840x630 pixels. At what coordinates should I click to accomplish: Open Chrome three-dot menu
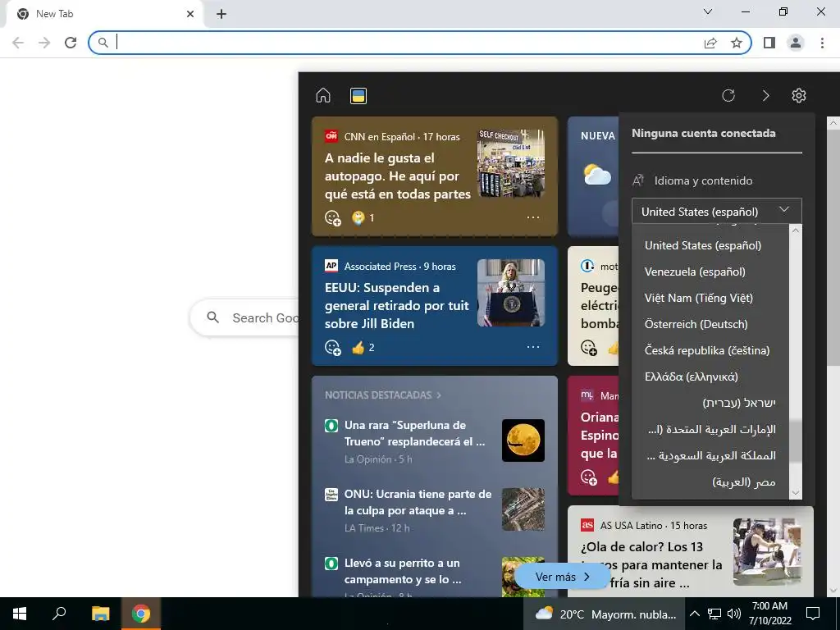(x=822, y=43)
